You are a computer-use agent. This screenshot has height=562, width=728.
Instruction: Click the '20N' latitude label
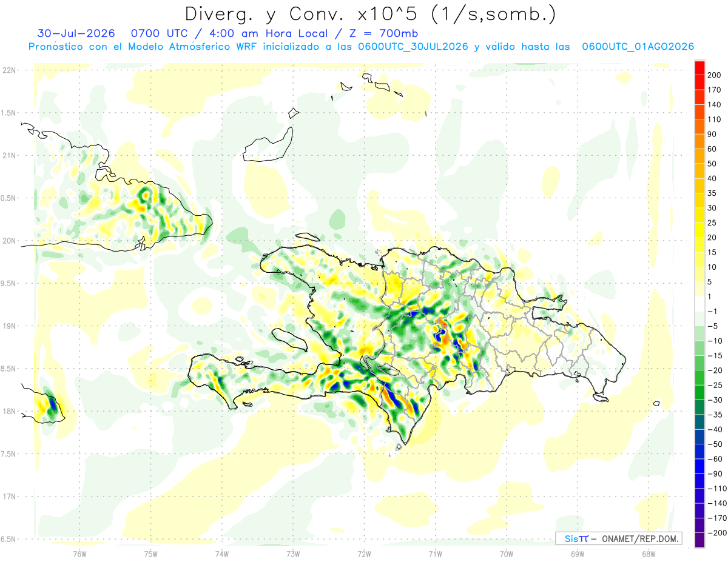(8, 241)
